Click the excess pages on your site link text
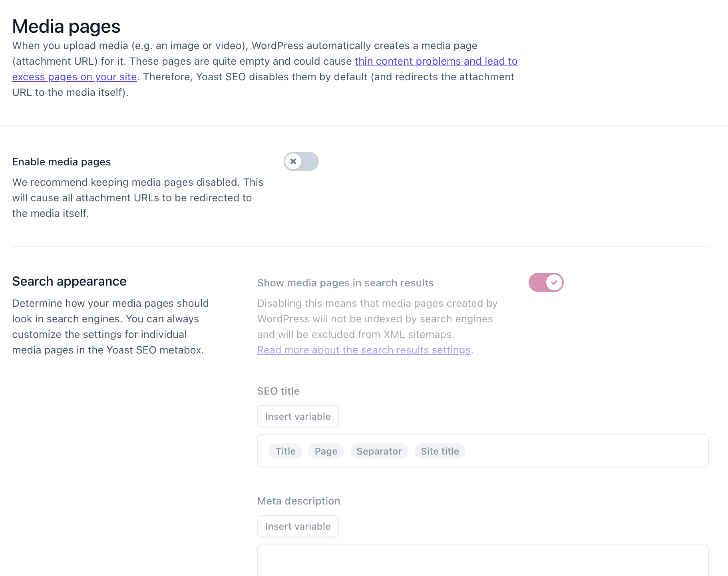 click(x=74, y=77)
